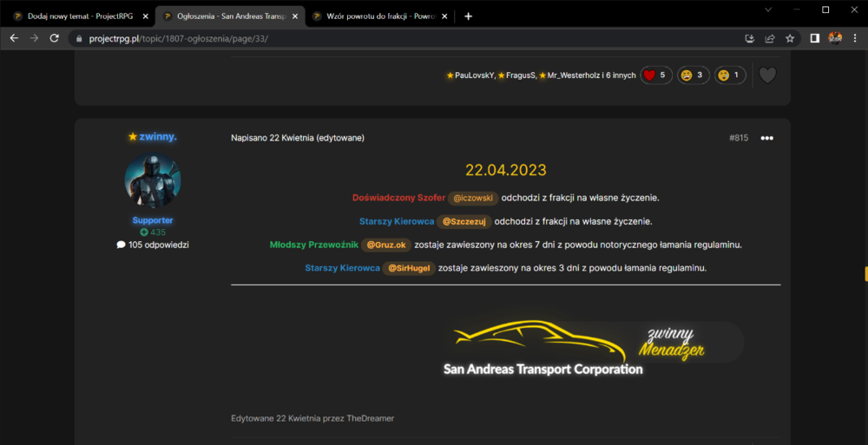Click the Doświadczony Szofer rank text

click(x=398, y=198)
